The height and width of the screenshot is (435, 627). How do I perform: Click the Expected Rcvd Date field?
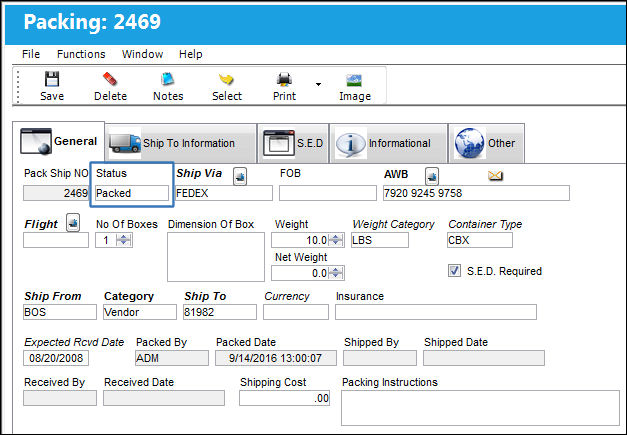(56, 358)
